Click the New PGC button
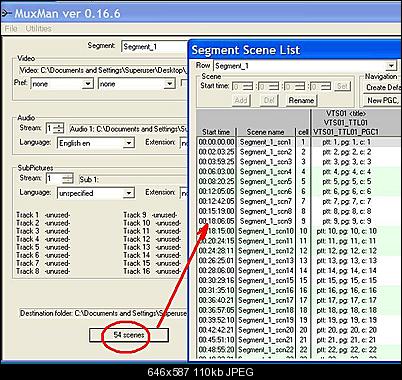The image size is (402, 380). [x=382, y=100]
